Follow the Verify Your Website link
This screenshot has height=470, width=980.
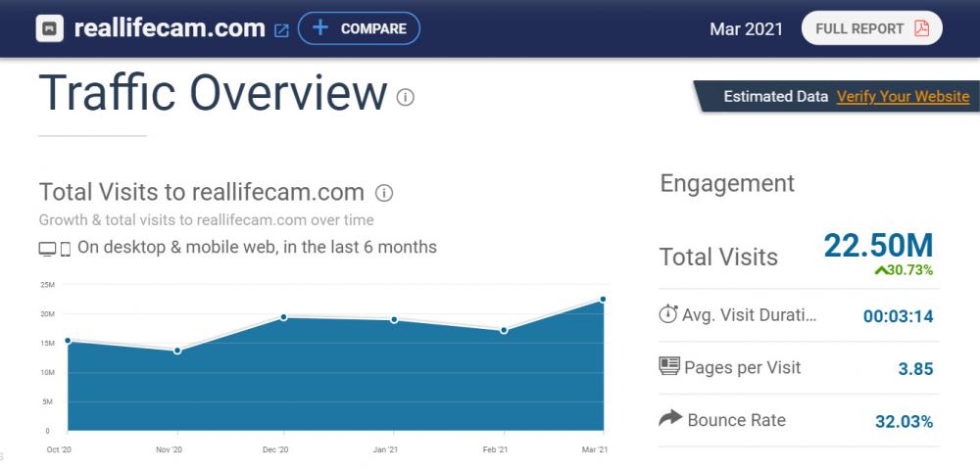click(x=903, y=96)
